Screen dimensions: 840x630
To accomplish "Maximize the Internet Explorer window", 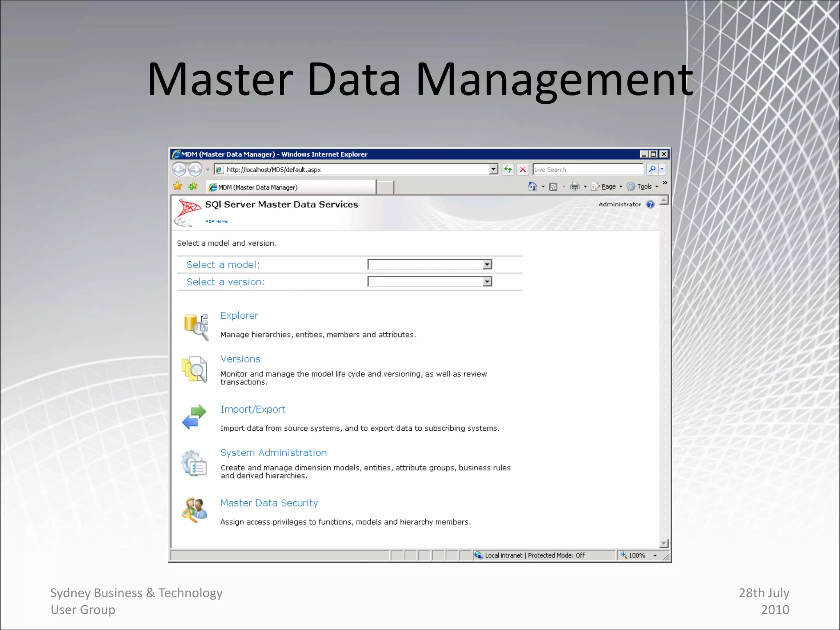I will pos(653,154).
